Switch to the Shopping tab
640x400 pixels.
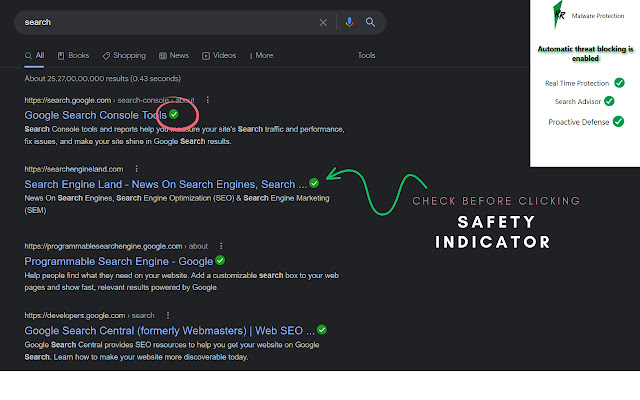(x=124, y=56)
